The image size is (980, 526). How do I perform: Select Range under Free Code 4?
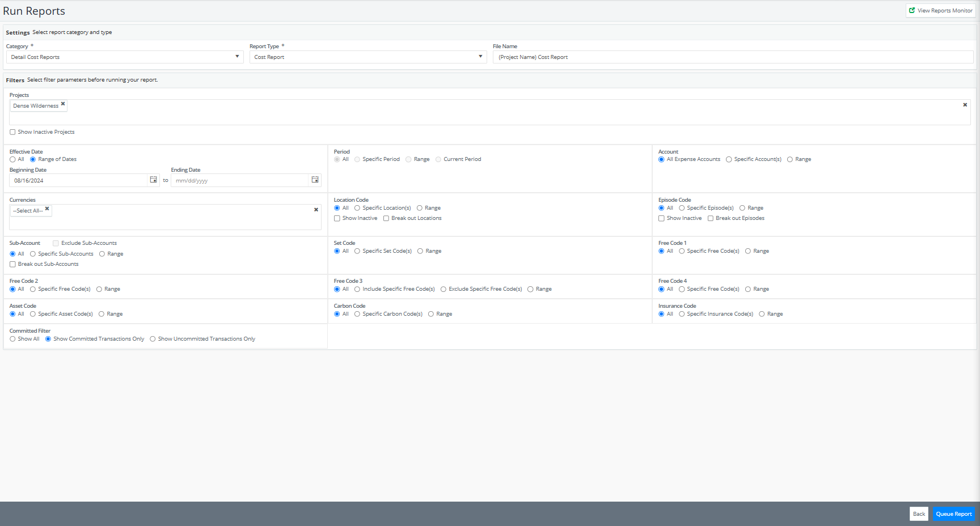748,289
